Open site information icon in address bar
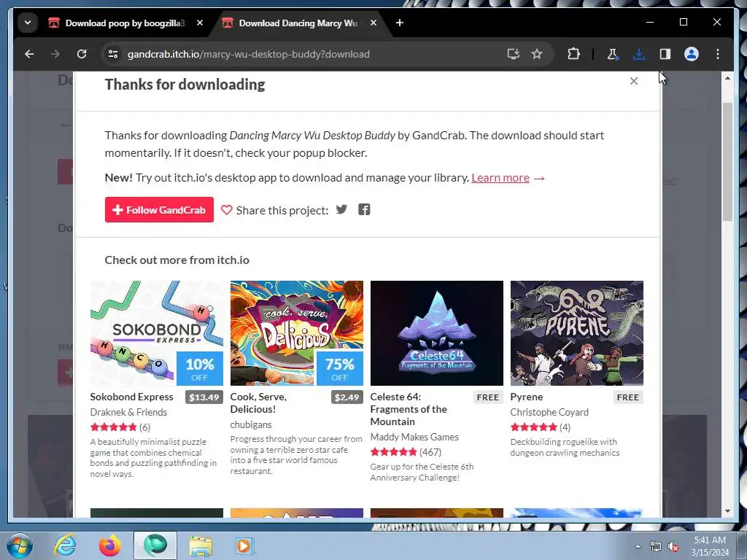 113,54
